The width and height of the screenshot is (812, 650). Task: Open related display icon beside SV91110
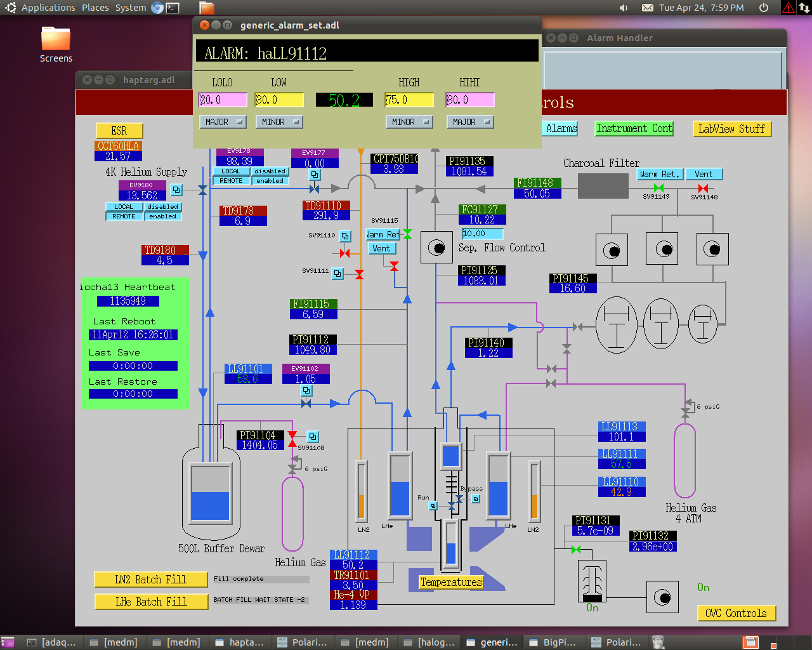(345, 236)
